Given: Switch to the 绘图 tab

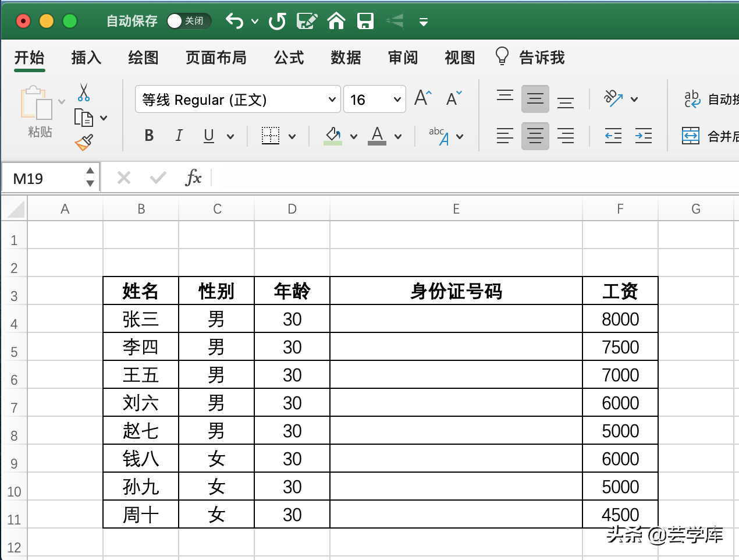Looking at the screenshot, I should pos(143,58).
